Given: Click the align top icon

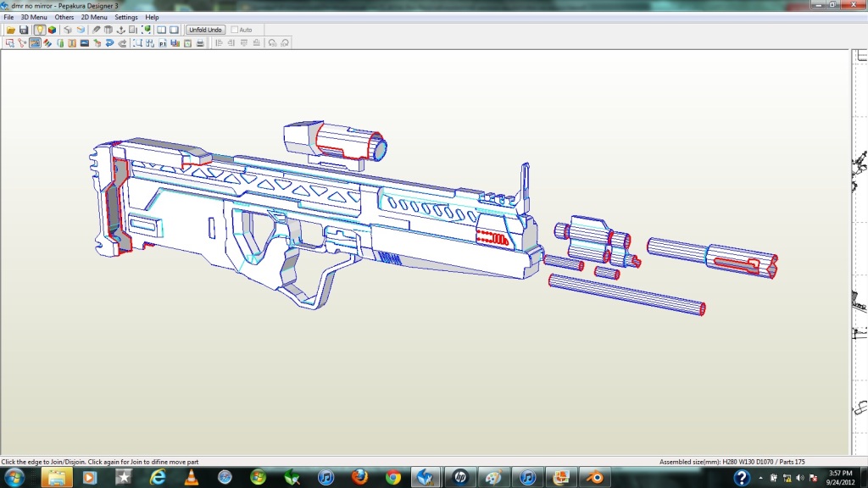Looking at the screenshot, I should click(244, 43).
